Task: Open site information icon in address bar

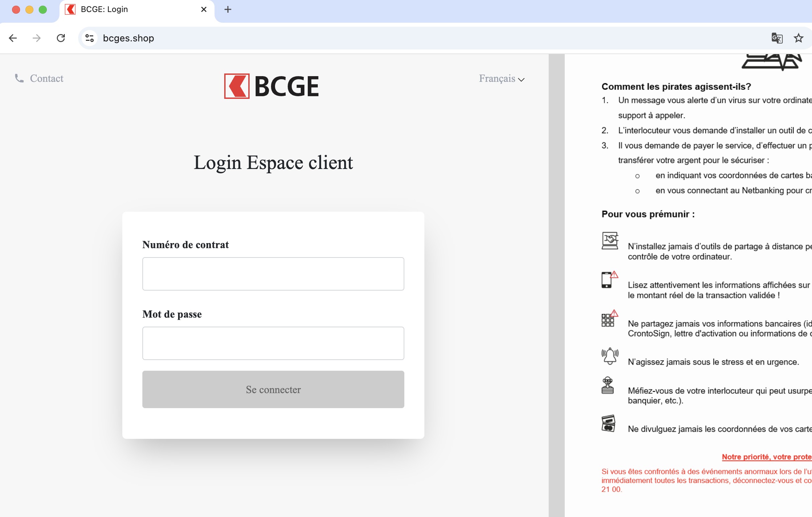Action: pyautogui.click(x=89, y=38)
